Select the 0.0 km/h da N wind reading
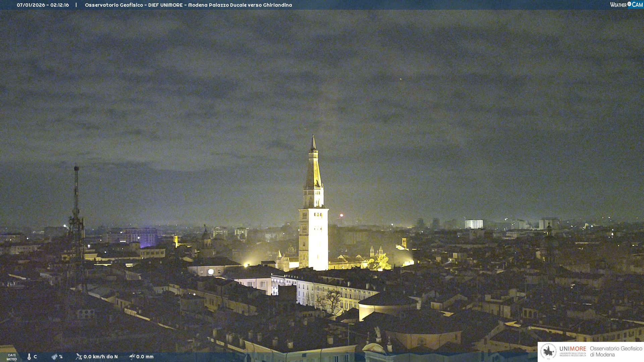This screenshot has height=362, width=644. click(x=101, y=357)
